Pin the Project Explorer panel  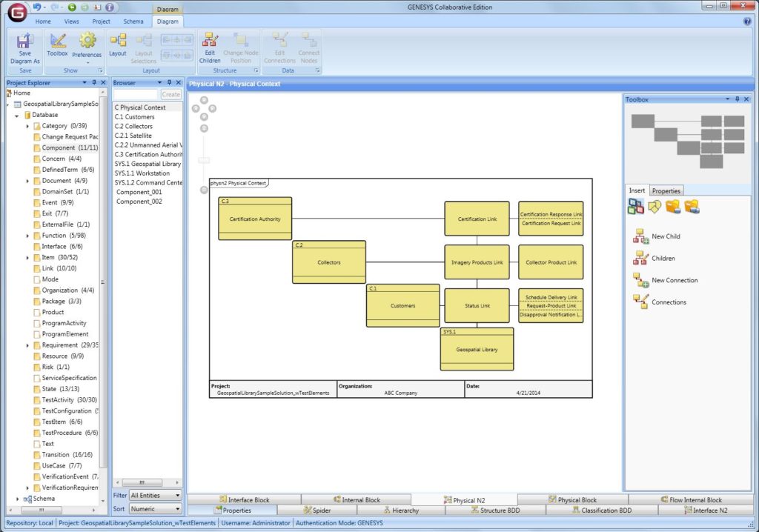(x=94, y=82)
